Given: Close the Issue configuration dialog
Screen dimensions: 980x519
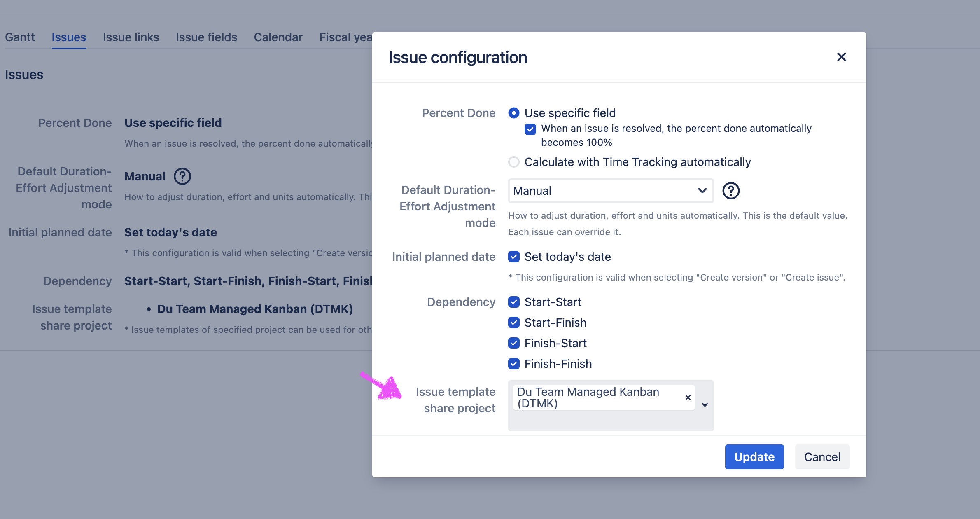Looking at the screenshot, I should click(x=841, y=57).
